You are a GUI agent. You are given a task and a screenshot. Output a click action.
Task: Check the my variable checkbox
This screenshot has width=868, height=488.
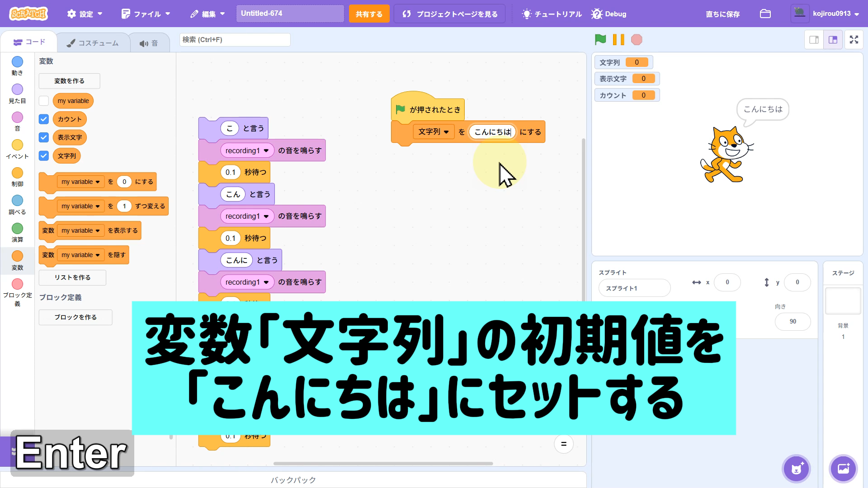click(44, 101)
